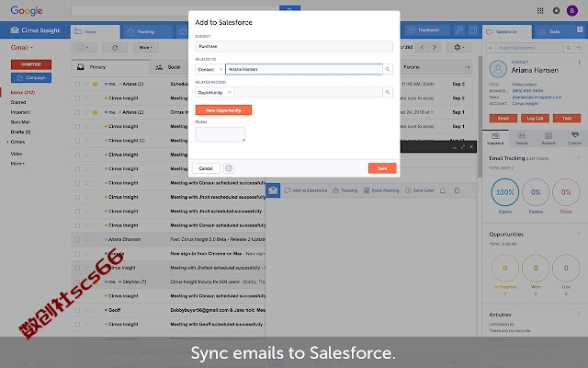
Task: Search icon beside related record field
Action: pyautogui.click(x=388, y=92)
